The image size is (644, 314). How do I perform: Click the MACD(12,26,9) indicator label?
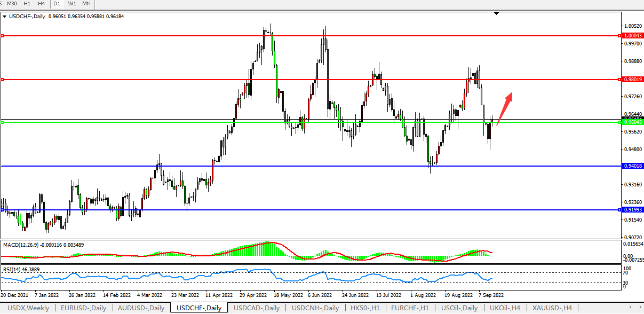point(23,245)
